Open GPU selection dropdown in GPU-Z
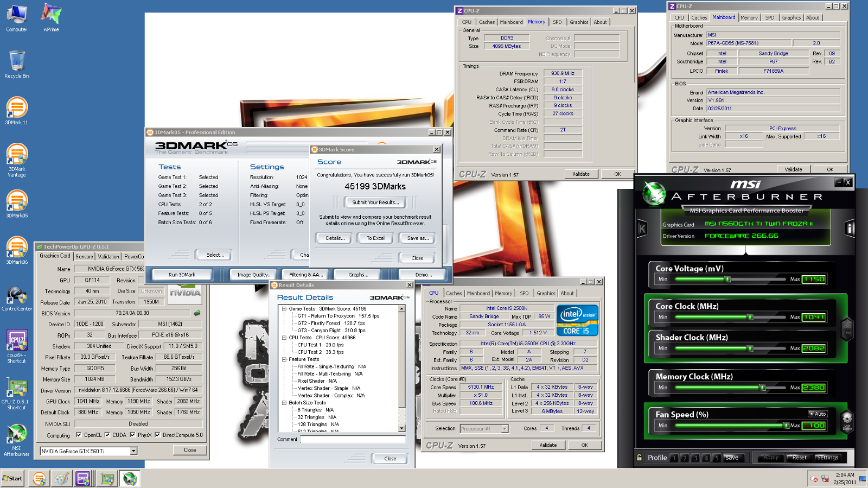This screenshot has height=488, width=868. coord(133,451)
